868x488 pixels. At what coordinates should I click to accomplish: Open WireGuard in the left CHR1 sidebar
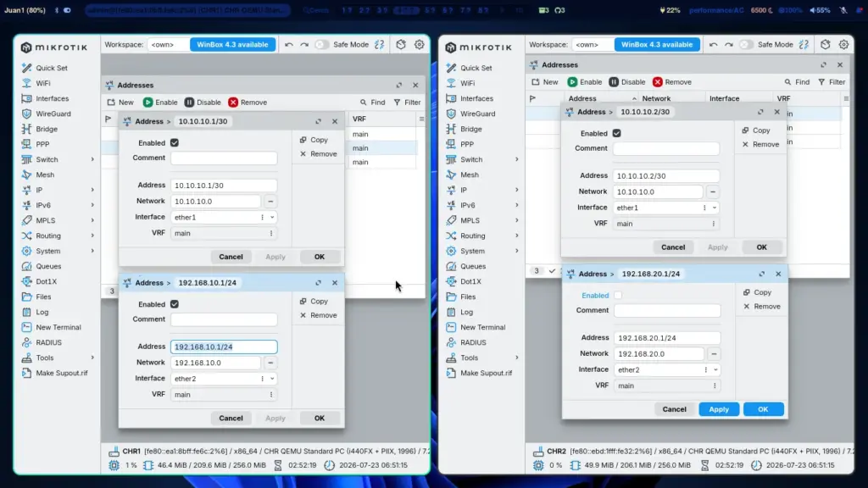[x=53, y=114]
